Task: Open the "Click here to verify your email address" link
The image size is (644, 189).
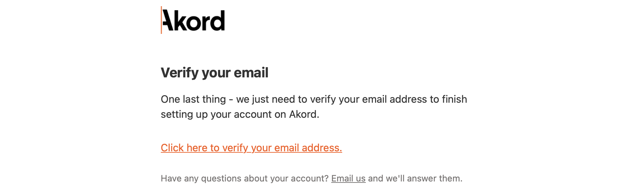Action: point(251,148)
